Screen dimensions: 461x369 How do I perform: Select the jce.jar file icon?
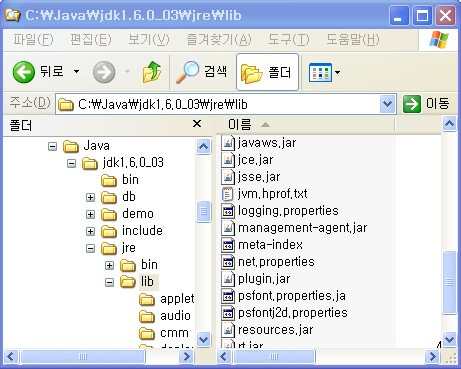[x=228, y=160]
